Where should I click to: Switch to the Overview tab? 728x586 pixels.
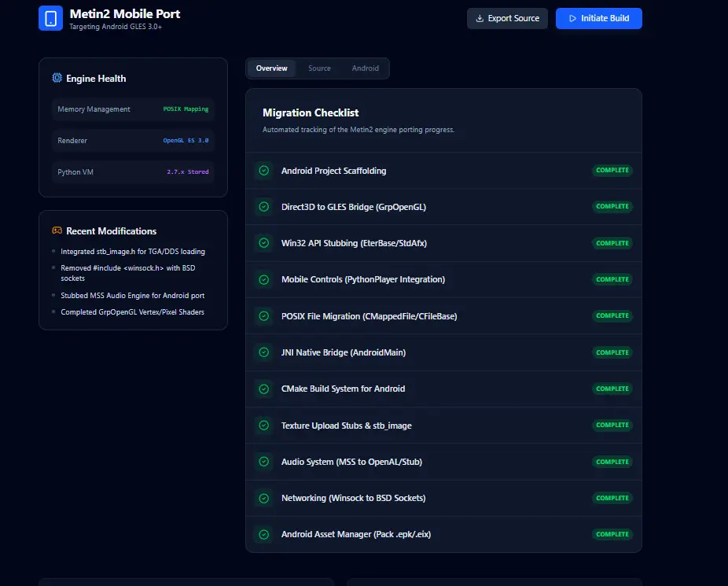(x=271, y=68)
